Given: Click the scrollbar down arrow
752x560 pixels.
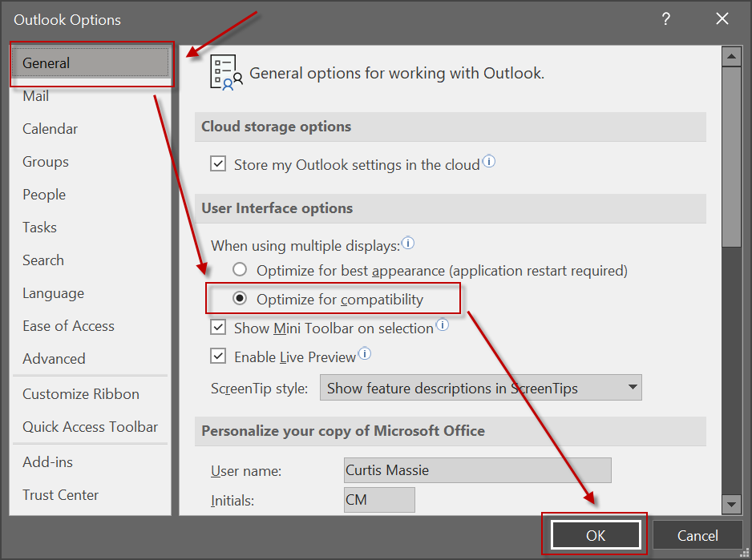Looking at the screenshot, I should [731, 505].
